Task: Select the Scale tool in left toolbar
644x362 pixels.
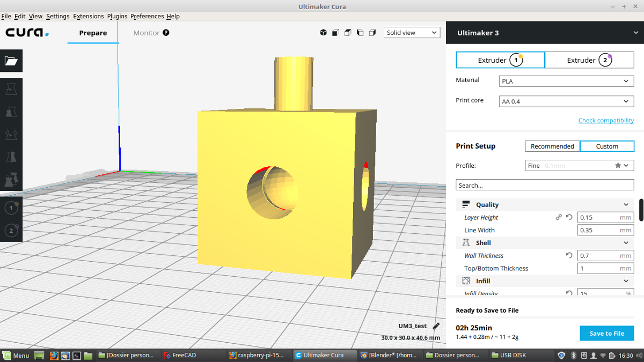Action: [x=11, y=112]
